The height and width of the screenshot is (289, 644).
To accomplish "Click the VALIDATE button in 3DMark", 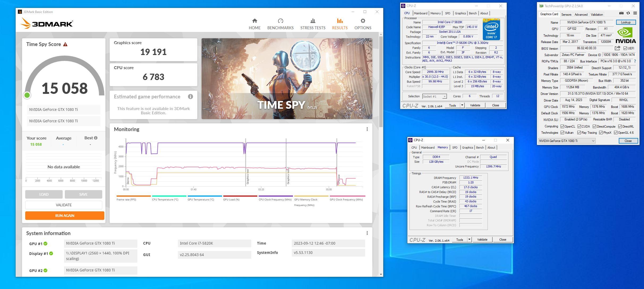I will pos(64,205).
